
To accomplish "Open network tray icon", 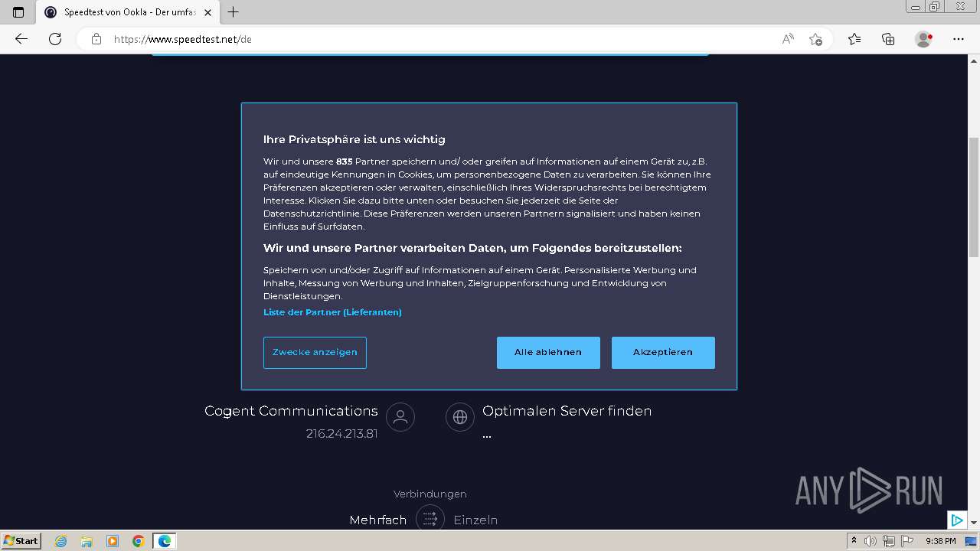I will (888, 541).
